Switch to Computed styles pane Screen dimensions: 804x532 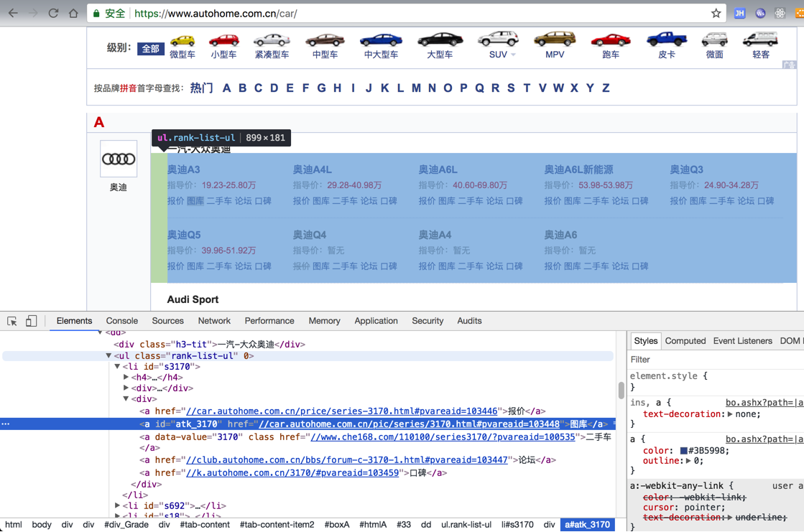[685, 341]
